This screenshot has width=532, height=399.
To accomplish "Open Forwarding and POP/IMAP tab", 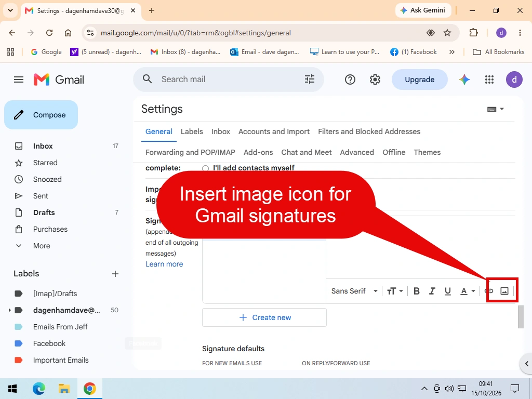I will pyautogui.click(x=190, y=152).
